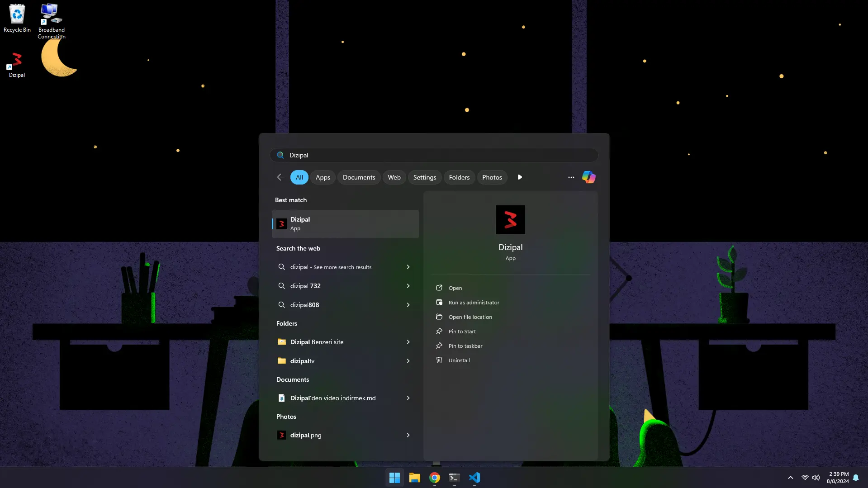868x488 pixels.
Task: Launch Google Chrome from the taskbar
Action: [x=434, y=478]
